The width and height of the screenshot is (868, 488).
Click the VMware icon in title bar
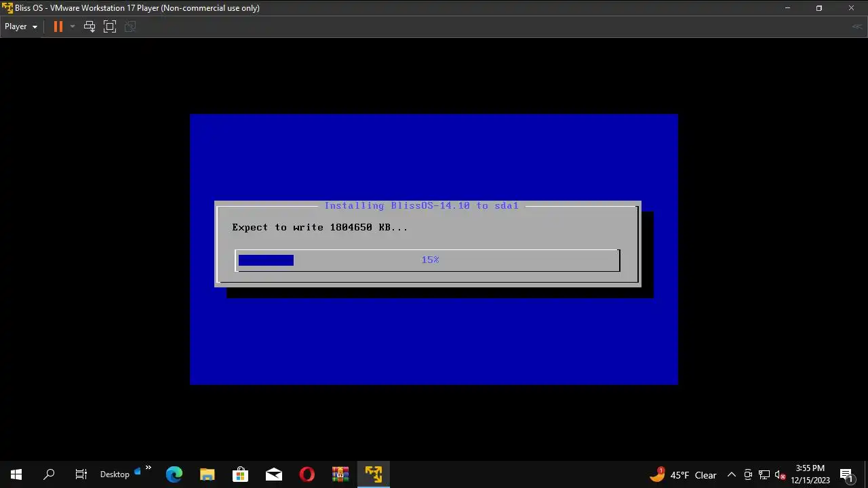coord(7,8)
